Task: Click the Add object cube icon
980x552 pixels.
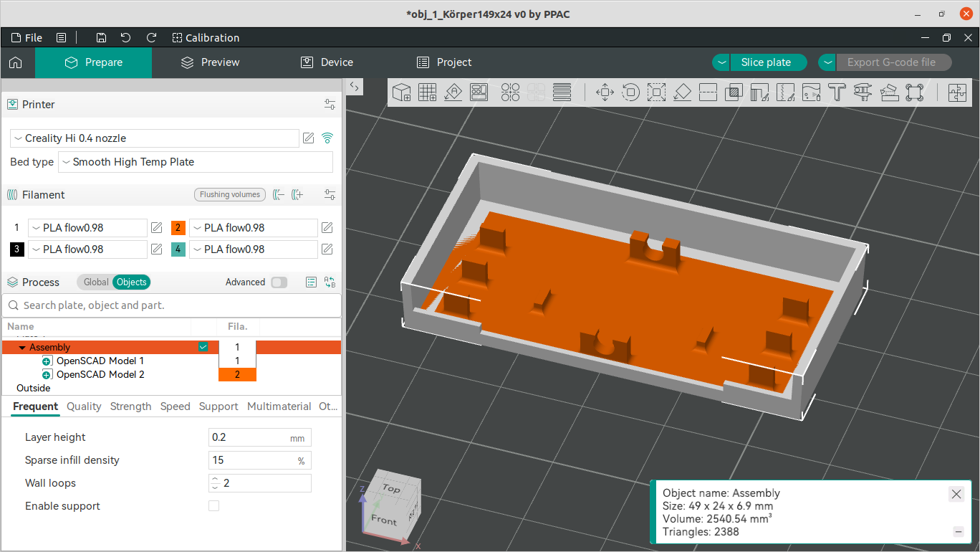Action: 401,92
